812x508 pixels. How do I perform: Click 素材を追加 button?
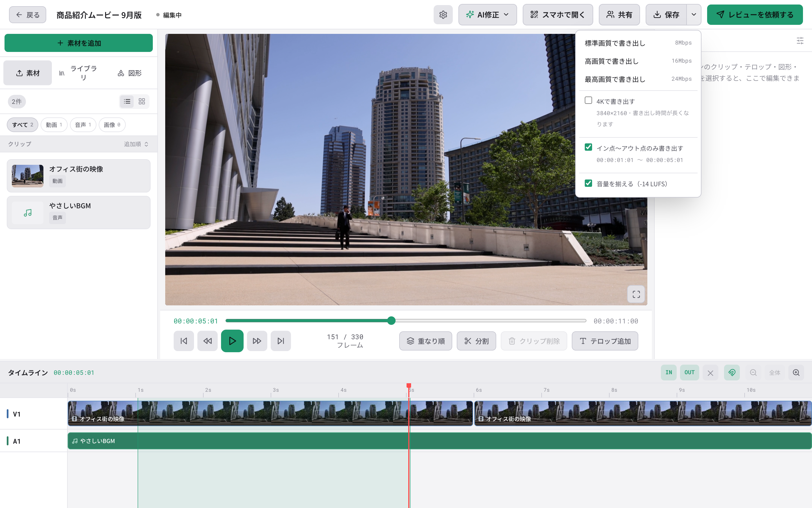click(78, 43)
